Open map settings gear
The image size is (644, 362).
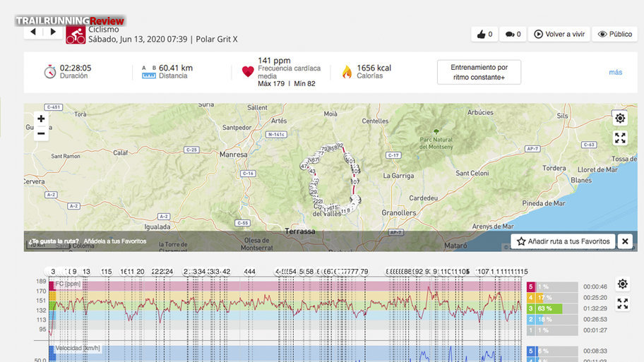[x=620, y=119]
